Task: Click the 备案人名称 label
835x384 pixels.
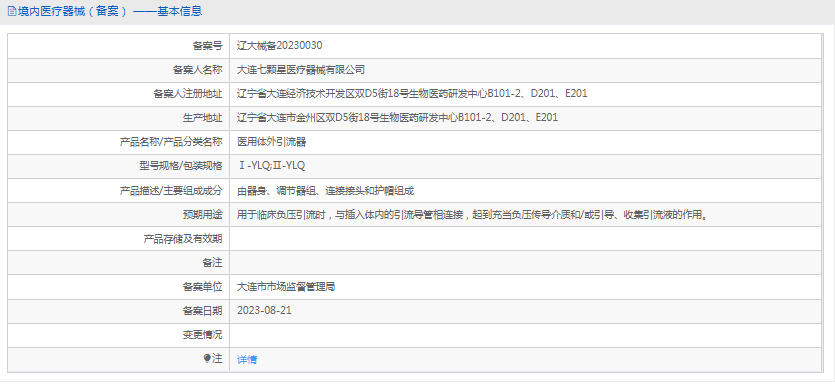Action: 198,70
